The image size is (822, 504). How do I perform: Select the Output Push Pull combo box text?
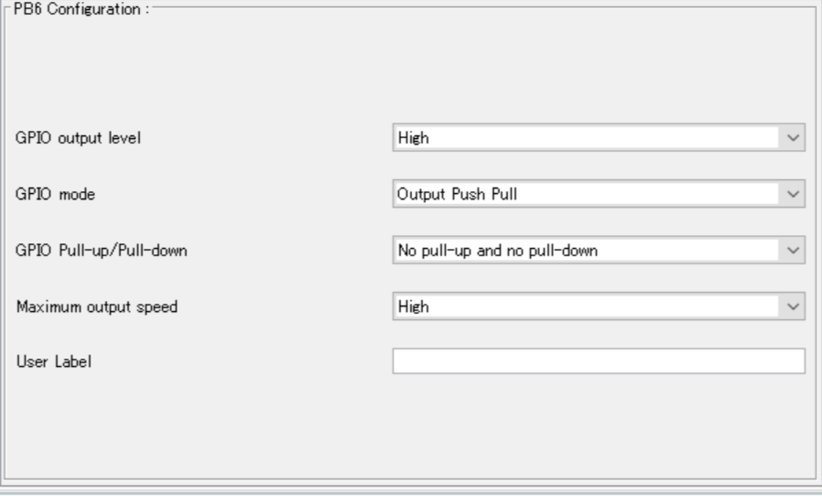pyautogui.click(x=450, y=194)
